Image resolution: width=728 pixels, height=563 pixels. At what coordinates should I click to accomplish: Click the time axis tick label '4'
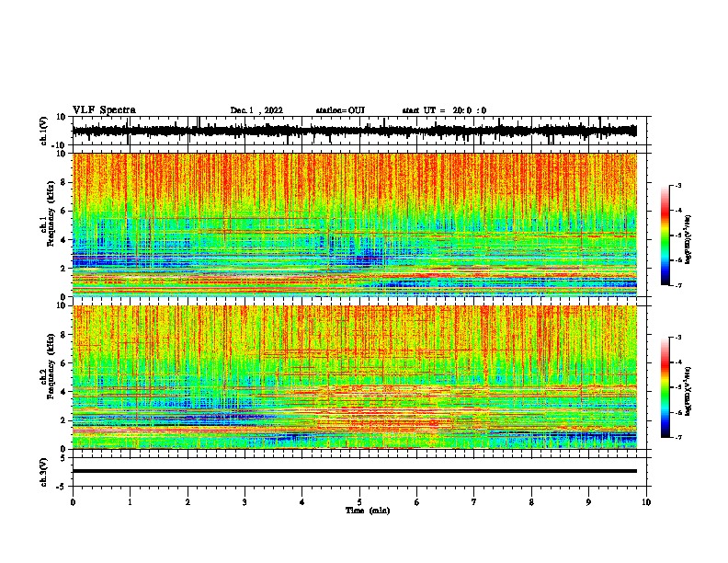click(x=302, y=502)
